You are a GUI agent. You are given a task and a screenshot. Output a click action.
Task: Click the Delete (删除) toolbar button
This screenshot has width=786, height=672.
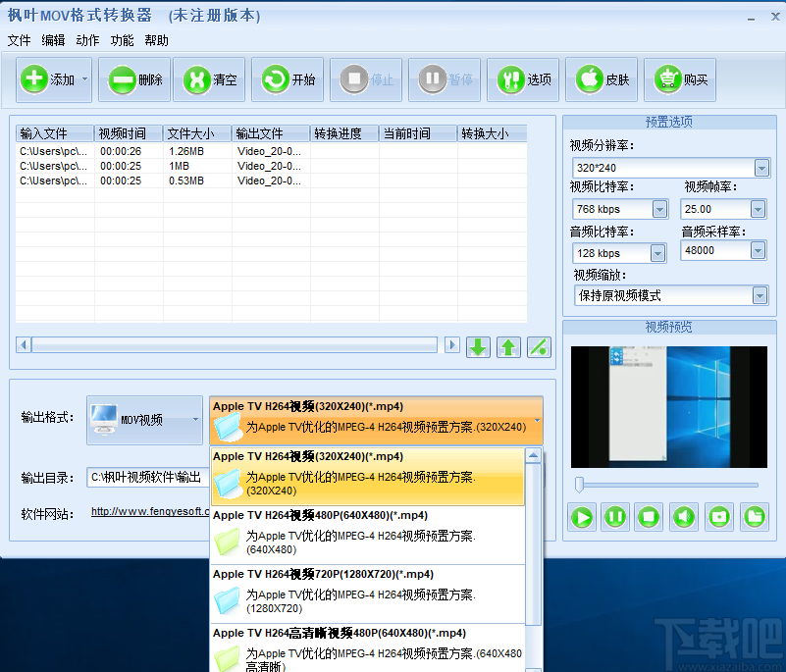[134, 79]
